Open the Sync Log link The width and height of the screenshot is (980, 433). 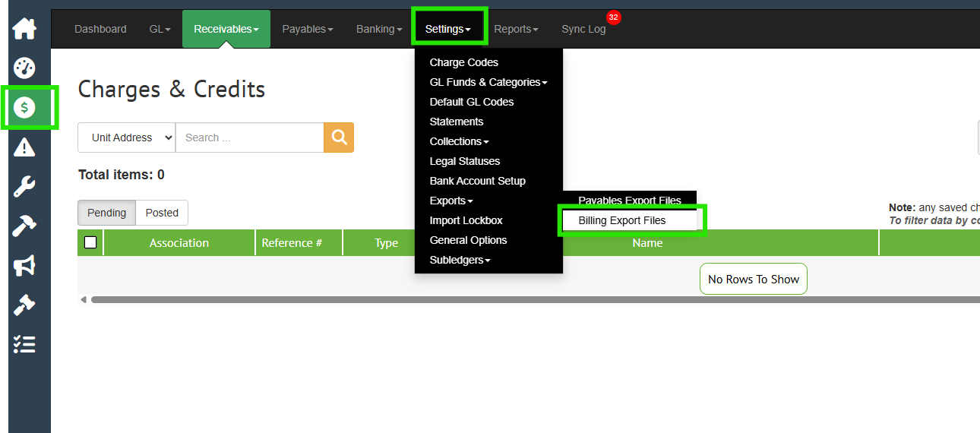tap(583, 29)
